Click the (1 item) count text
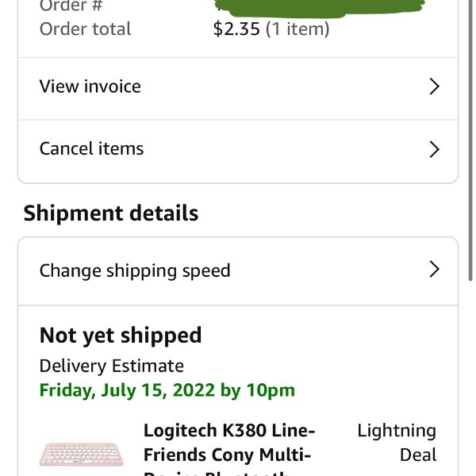 point(297,29)
